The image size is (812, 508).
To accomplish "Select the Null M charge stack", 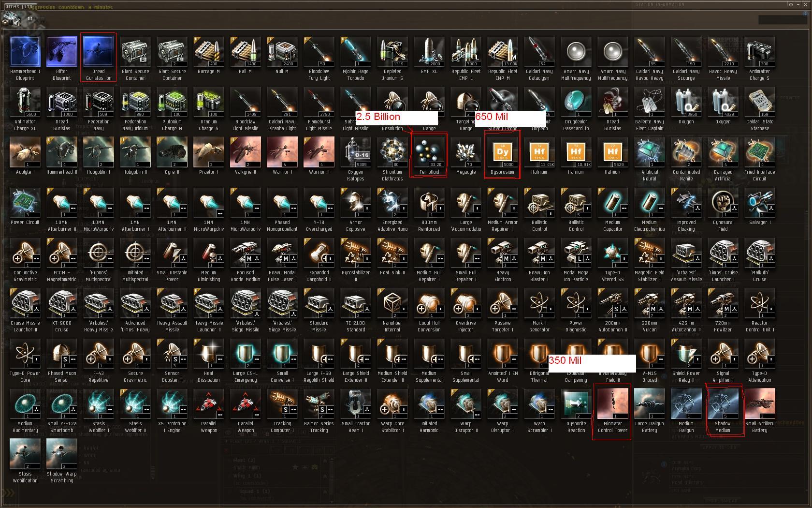I will coord(282,55).
